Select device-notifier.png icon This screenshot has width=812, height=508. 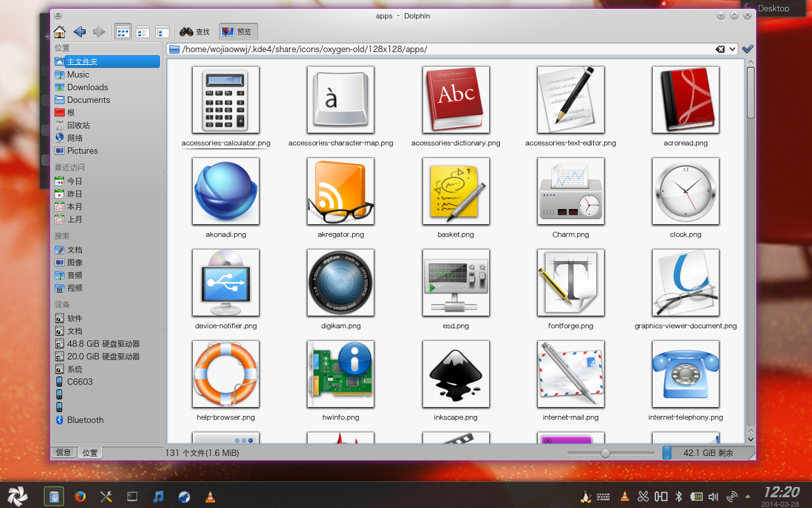[226, 283]
